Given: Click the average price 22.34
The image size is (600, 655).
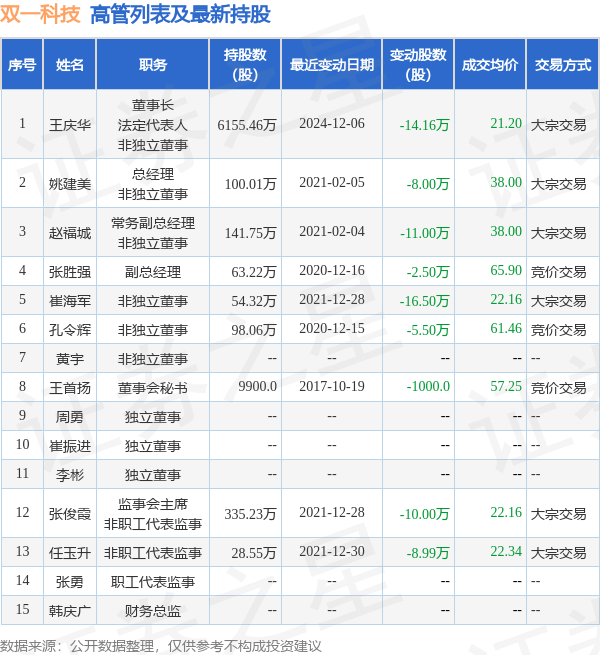Looking at the screenshot, I should coord(506,551).
